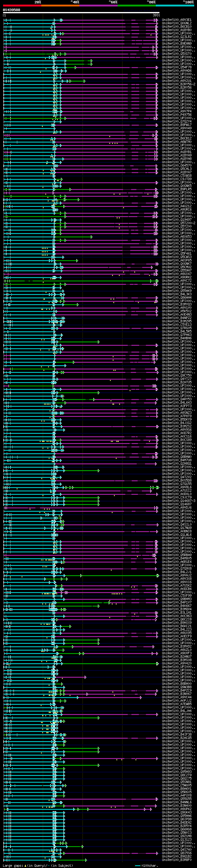Open the UniRef100_Q5T200-2 isoform entry
This screenshot has height=868, width=197.
[178, 223]
